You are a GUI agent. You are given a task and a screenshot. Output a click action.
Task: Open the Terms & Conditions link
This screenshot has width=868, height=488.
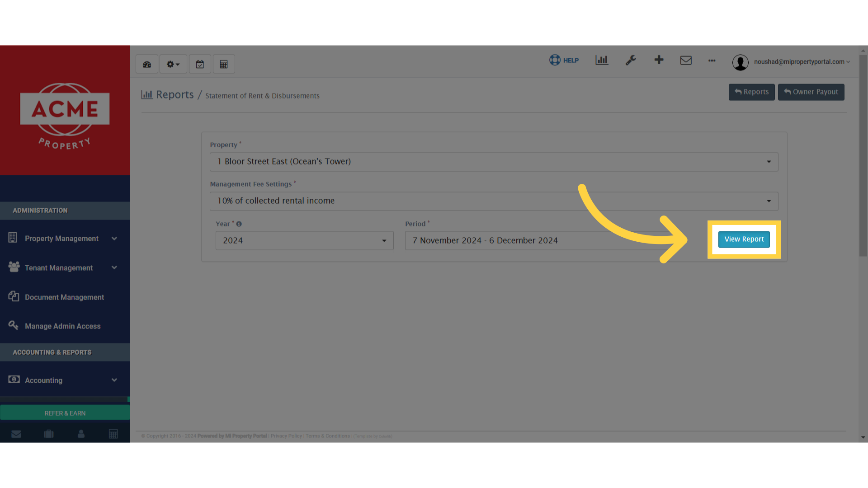328,436
